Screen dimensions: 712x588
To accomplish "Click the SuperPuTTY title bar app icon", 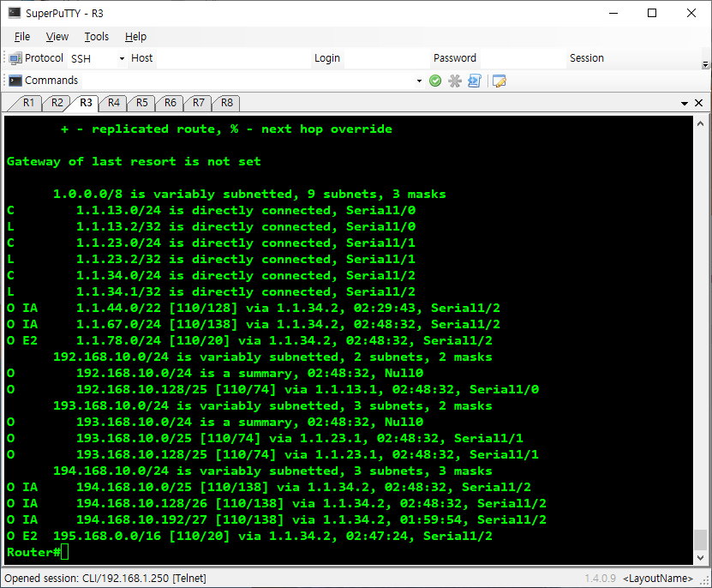I will (x=14, y=13).
